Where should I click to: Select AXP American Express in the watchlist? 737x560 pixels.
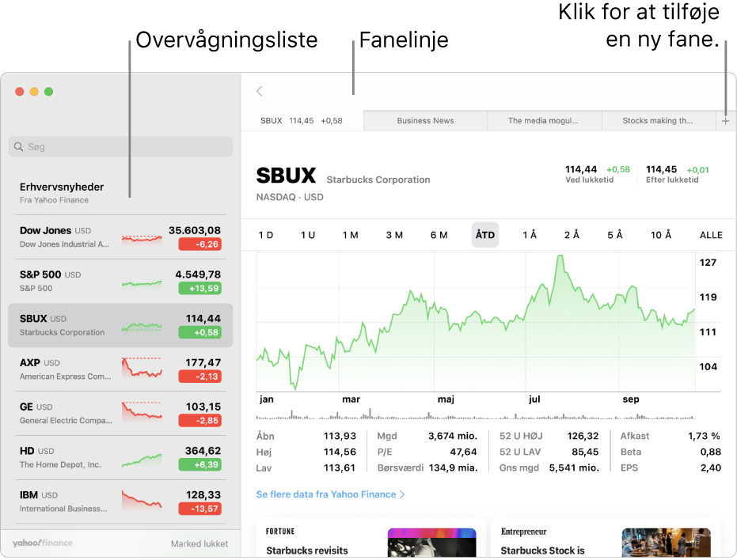119,369
